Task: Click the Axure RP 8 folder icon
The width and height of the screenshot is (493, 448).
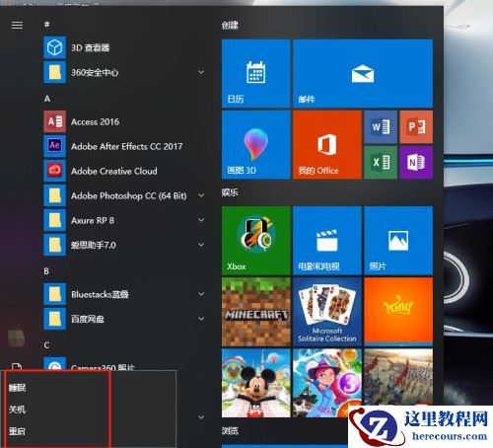Action: point(54,220)
